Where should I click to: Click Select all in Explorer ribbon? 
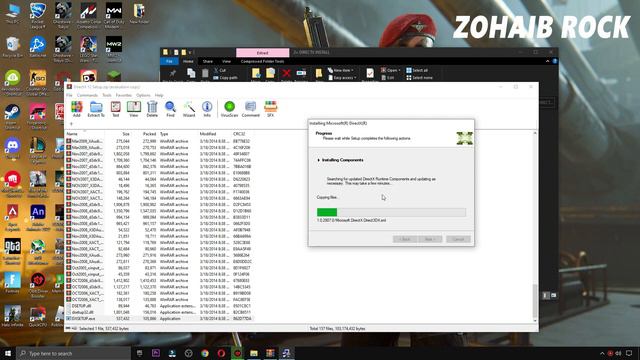417,70
